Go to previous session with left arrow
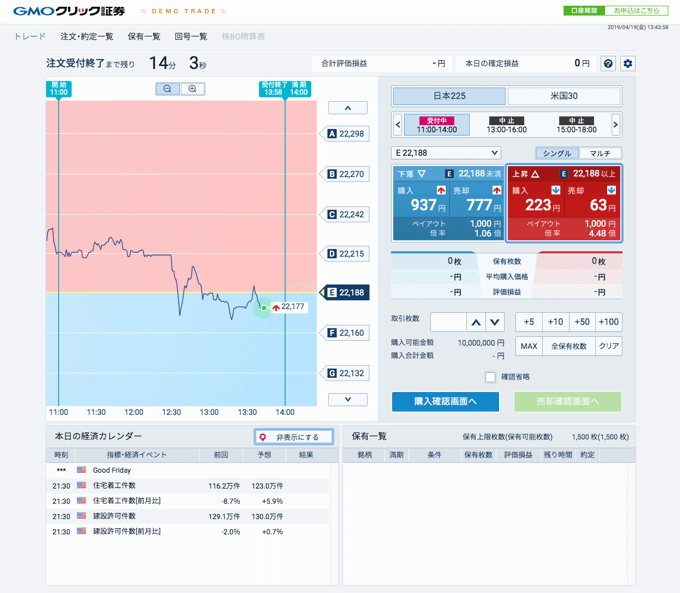 click(398, 125)
